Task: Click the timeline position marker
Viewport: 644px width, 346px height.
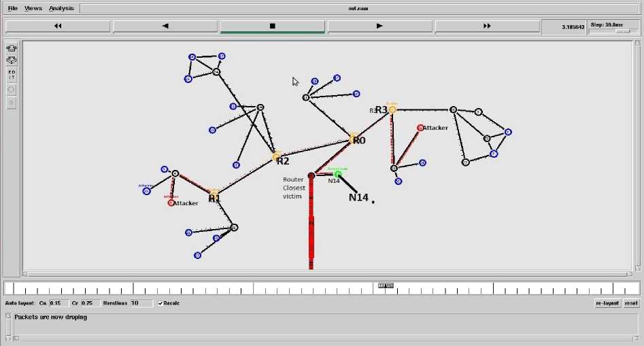Action: click(386, 286)
